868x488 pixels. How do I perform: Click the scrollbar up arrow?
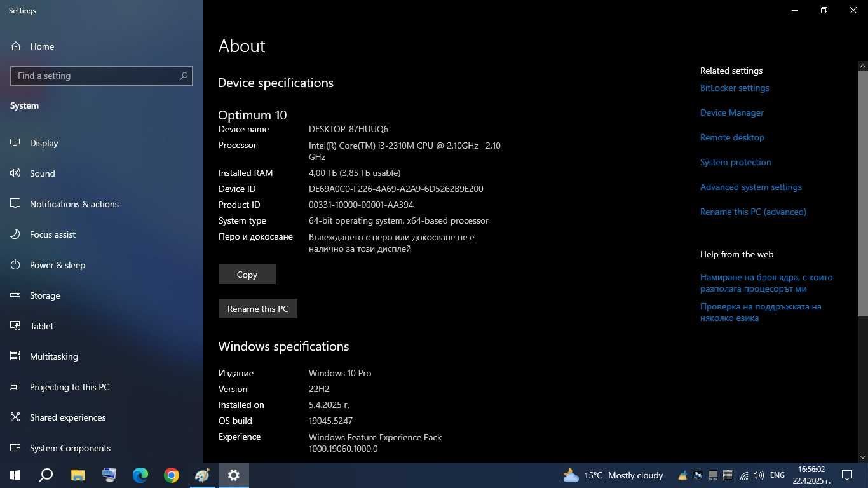click(863, 65)
